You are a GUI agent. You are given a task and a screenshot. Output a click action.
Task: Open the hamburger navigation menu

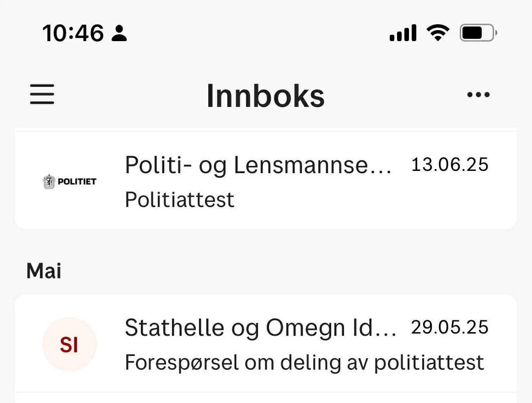(42, 94)
